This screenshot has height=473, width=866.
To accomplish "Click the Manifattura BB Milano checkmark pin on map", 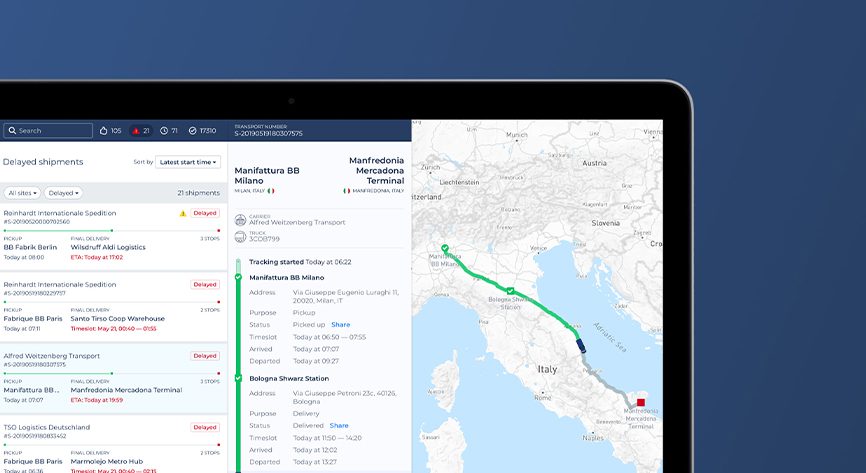I will click(x=445, y=249).
